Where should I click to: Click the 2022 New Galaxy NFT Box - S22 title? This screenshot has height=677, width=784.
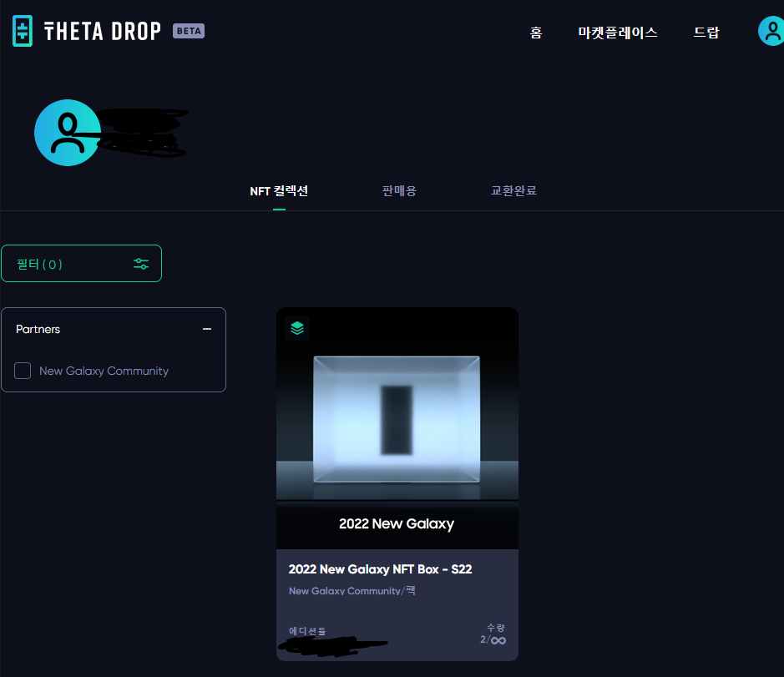point(380,569)
